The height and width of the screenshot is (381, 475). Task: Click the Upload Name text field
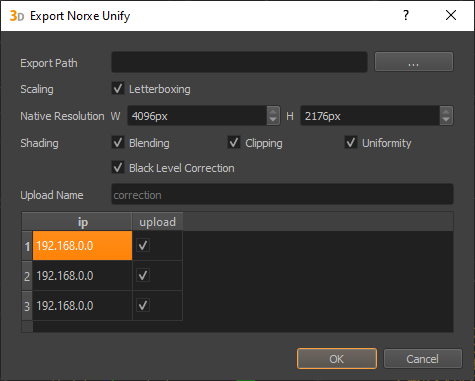[282, 194]
